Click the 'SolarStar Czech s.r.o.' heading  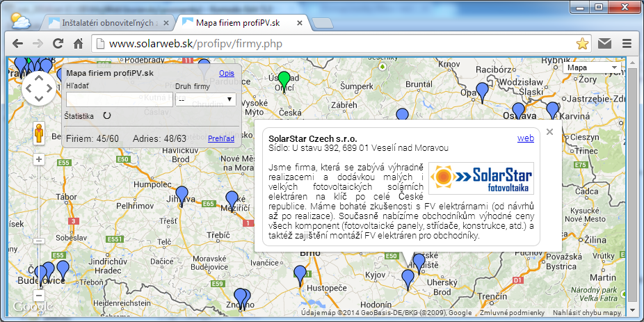click(x=313, y=139)
